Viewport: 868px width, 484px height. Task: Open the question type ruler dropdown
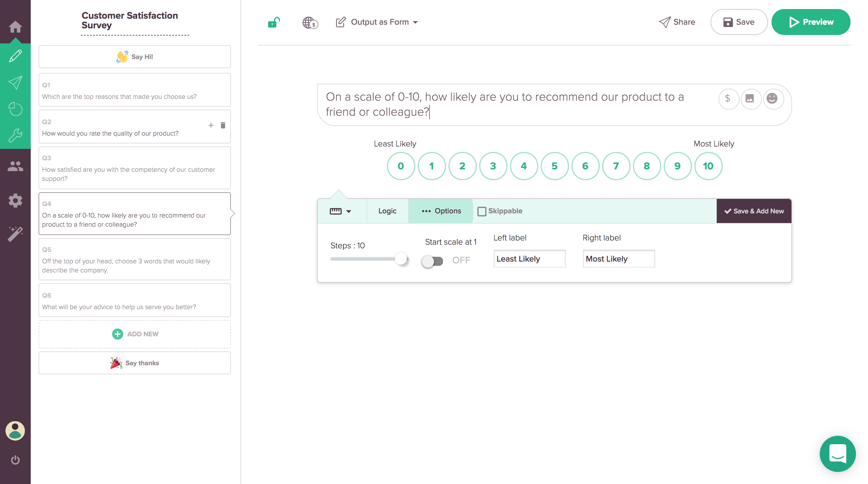(x=340, y=211)
